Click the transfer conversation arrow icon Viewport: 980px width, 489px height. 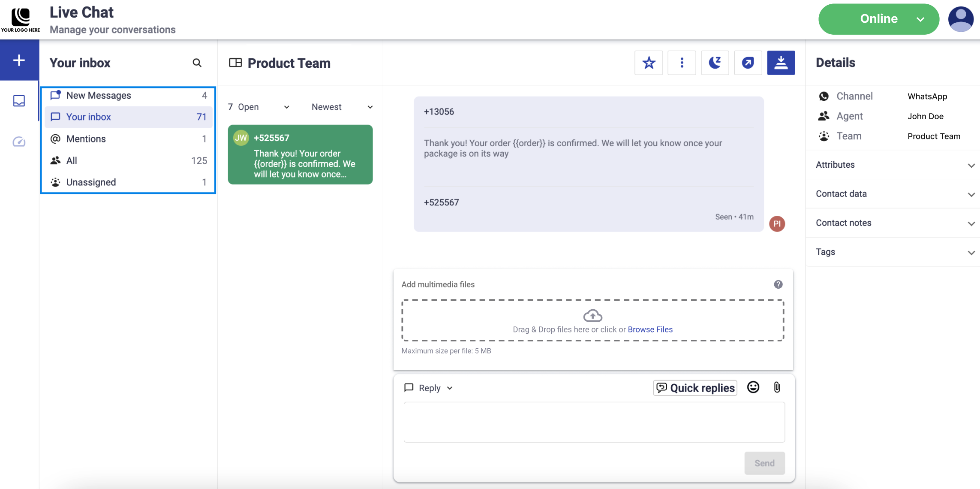click(748, 63)
